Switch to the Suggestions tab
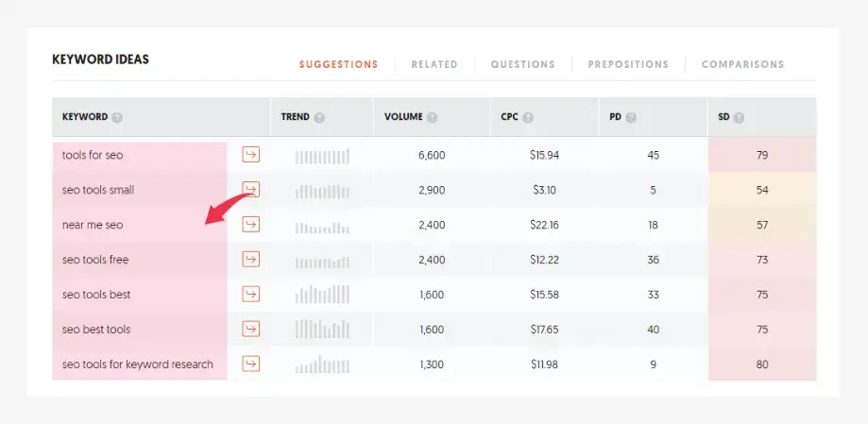868x424 pixels. click(338, 64)
